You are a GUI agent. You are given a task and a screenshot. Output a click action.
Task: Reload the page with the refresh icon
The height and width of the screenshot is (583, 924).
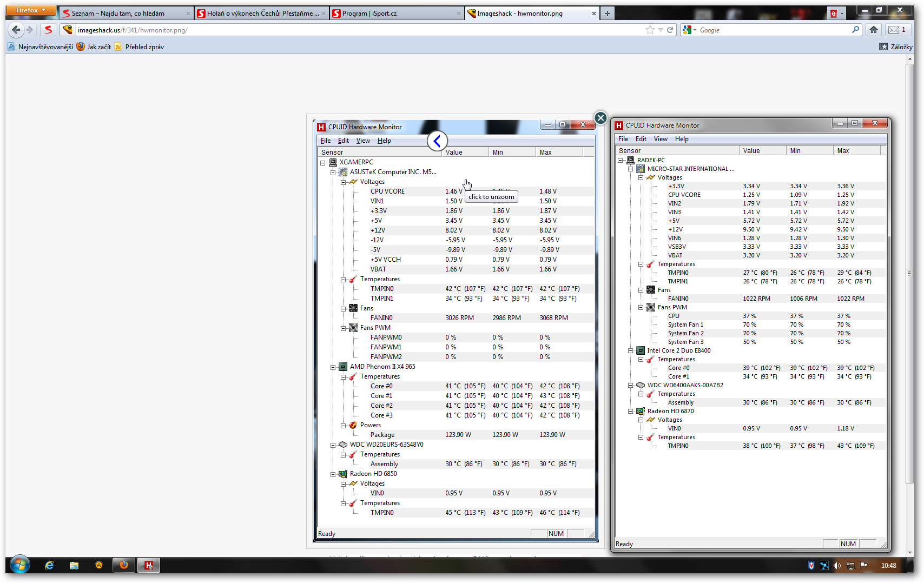[670, 30]
